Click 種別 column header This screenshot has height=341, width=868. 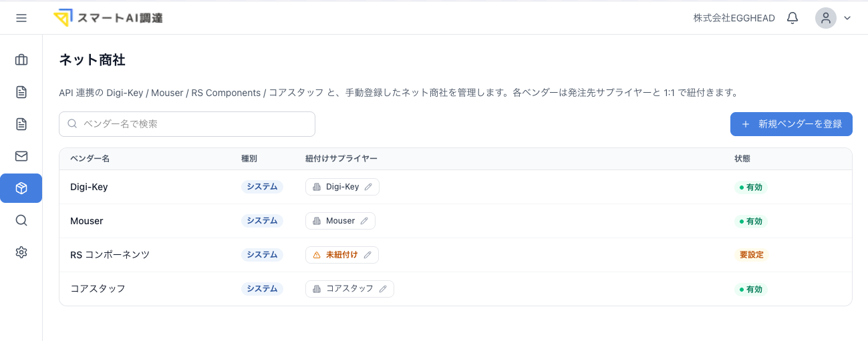249,159
